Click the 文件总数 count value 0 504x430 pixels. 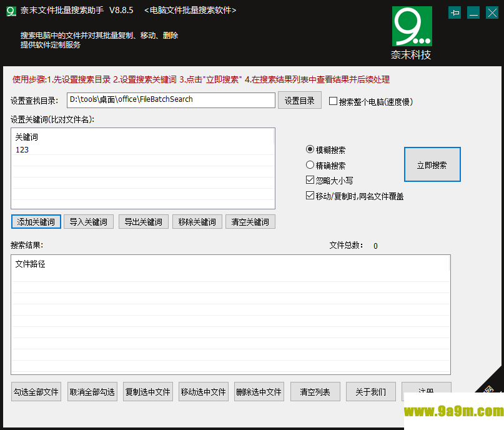(375, 246)
